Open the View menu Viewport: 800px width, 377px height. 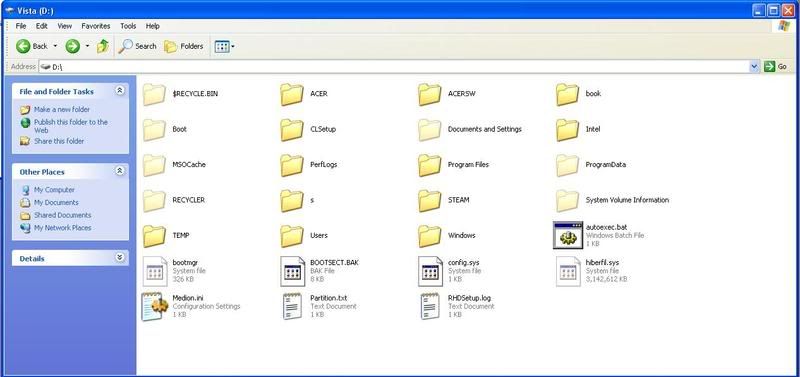[x=65, y=26]
